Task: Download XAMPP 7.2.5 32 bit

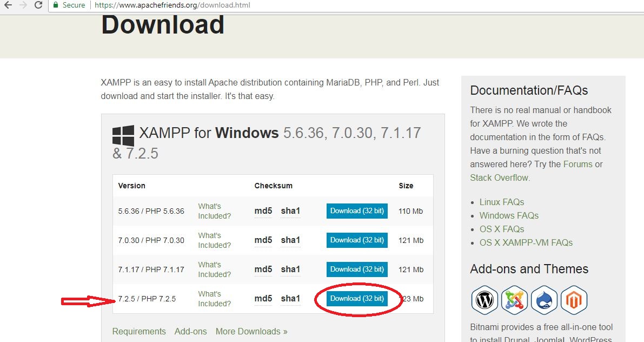Action: pyautogui.click(x=357, y=299)
